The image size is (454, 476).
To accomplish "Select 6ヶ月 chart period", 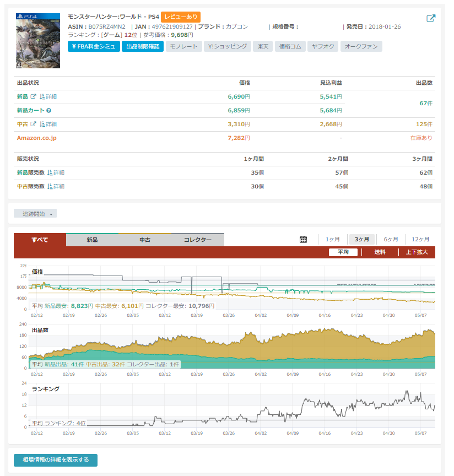I will click(x=391, y=239).
